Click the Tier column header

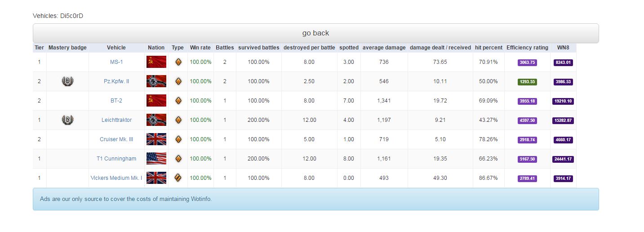(x=39, y=48)
